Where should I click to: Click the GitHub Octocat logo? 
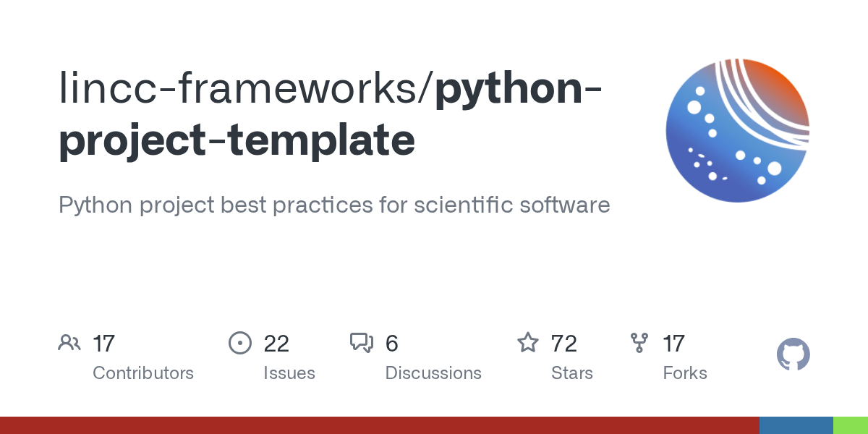(x=793, y=355)
